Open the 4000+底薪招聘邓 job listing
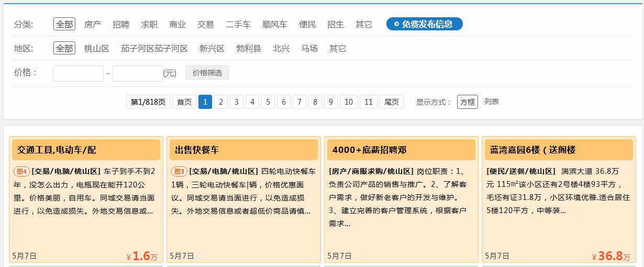The image size is (644, 267). 369,150
